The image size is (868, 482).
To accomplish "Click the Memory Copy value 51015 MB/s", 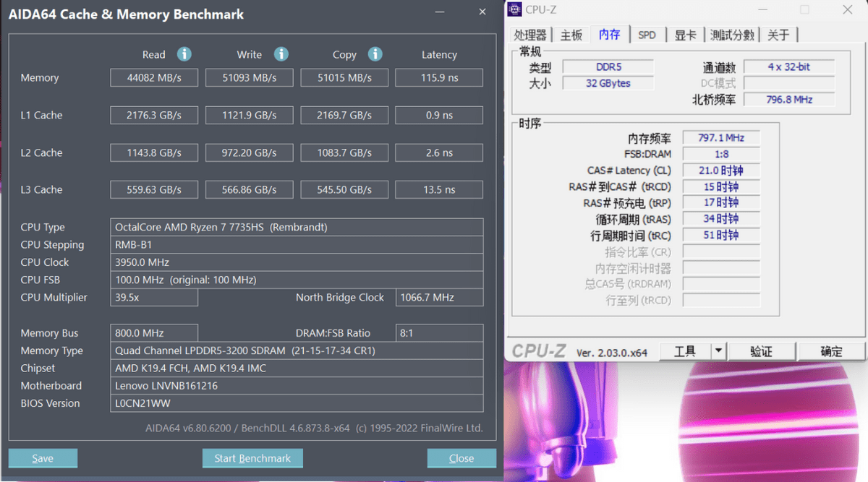I will [x=344, y=78].
